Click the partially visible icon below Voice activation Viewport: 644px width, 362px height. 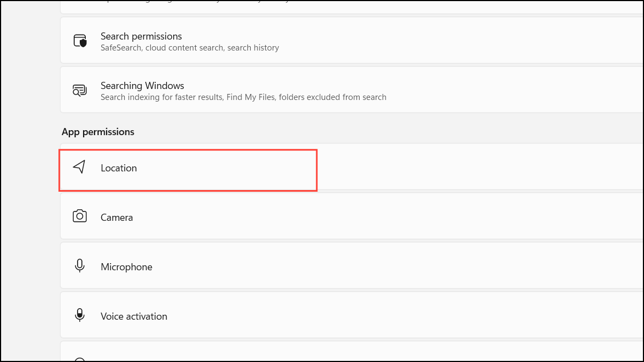(80, 359)
